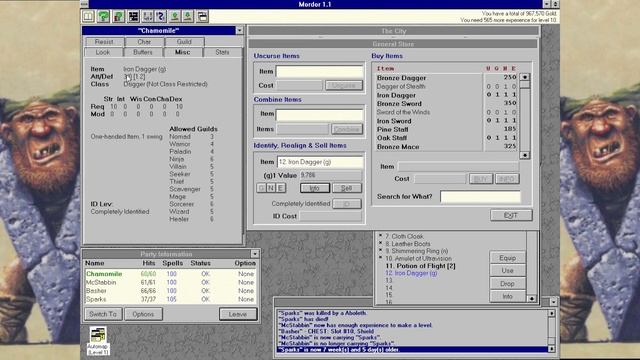Screen dimensions: 640x360
Task: Select 11. Potion of Flight [2] inventory item
Action: pyautogui.click(x=420, y=266)
